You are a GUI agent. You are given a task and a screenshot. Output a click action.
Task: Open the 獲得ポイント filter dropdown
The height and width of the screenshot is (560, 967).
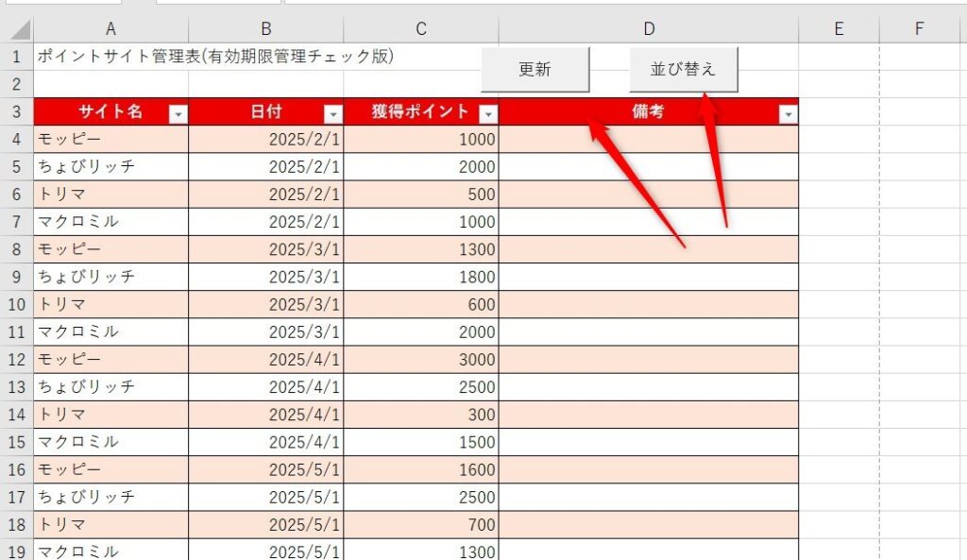point(488,114)
